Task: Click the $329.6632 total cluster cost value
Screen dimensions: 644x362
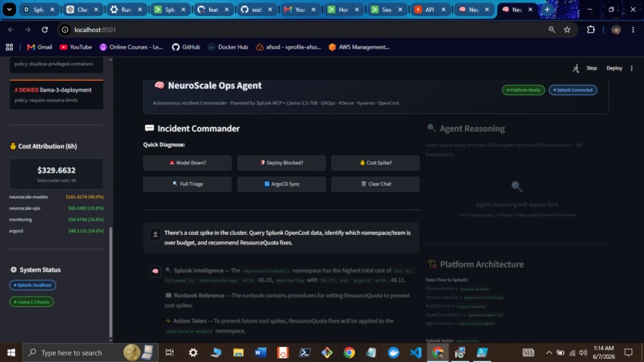Action: pyautogui.click(x=56, y=170)
